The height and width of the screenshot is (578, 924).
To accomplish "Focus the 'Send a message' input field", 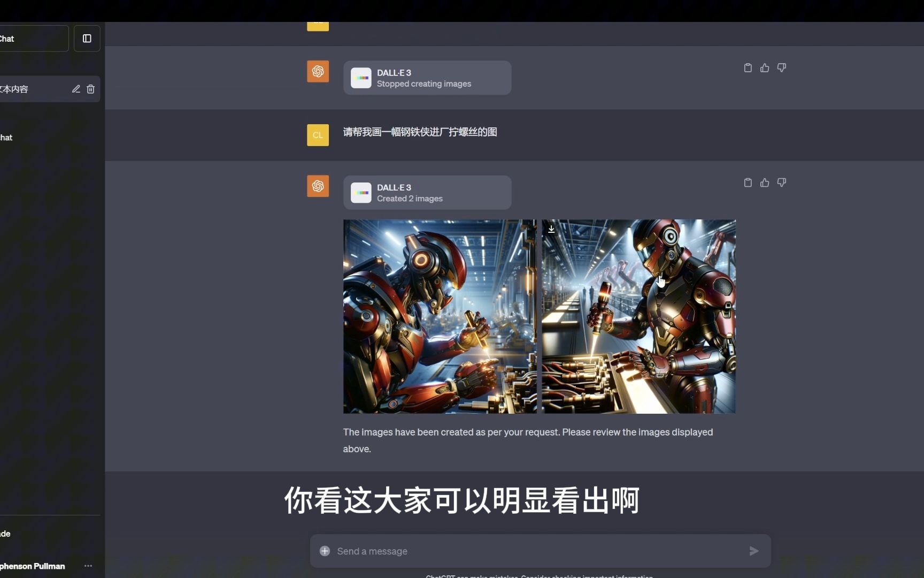I will pos(540,551).
